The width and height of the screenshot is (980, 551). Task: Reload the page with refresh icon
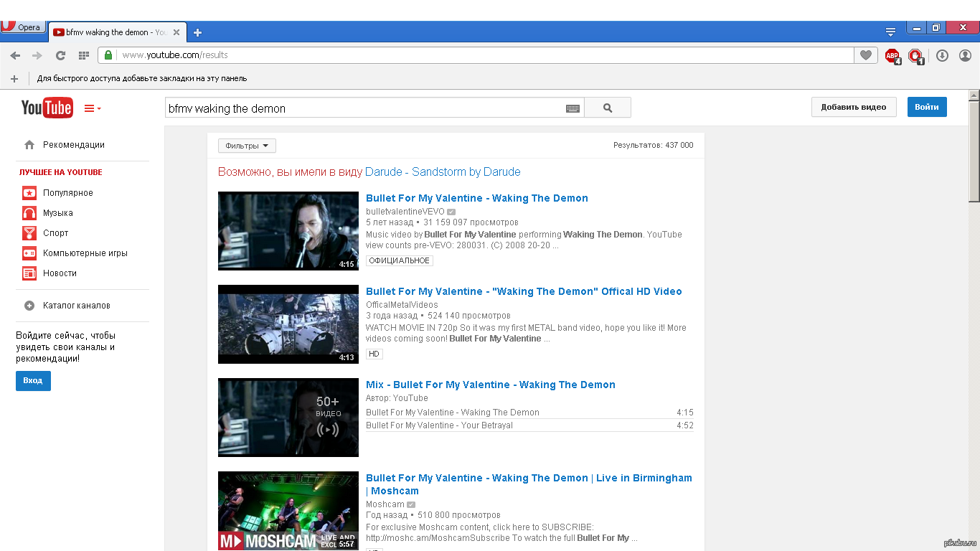tap(60, 55)
